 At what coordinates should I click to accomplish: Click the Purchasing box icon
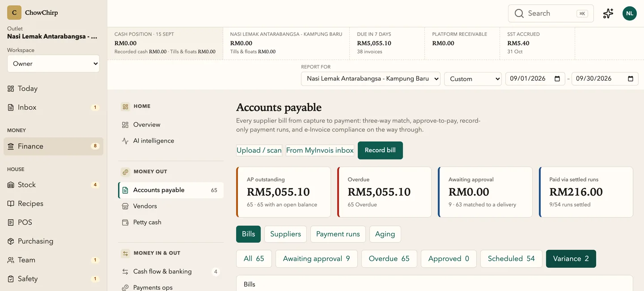point(11,241)
